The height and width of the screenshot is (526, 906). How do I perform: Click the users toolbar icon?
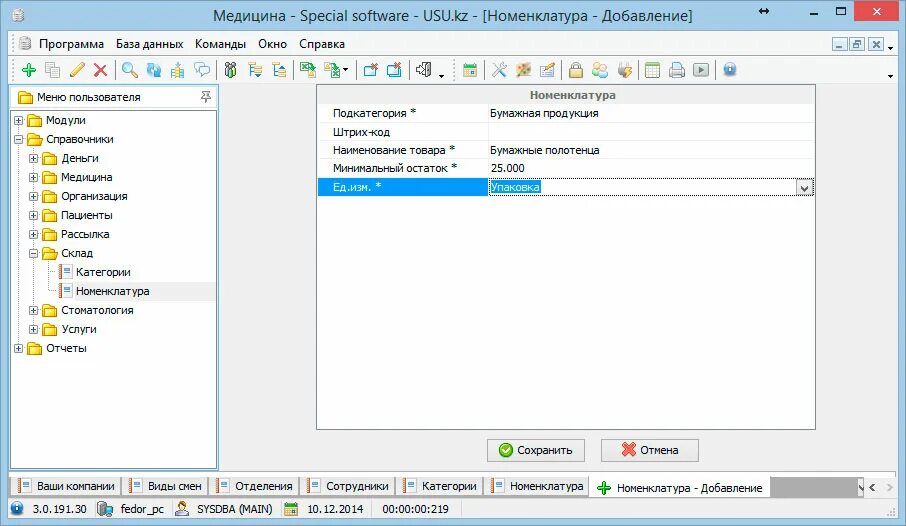pyautogui.click(x=600, y=71)
